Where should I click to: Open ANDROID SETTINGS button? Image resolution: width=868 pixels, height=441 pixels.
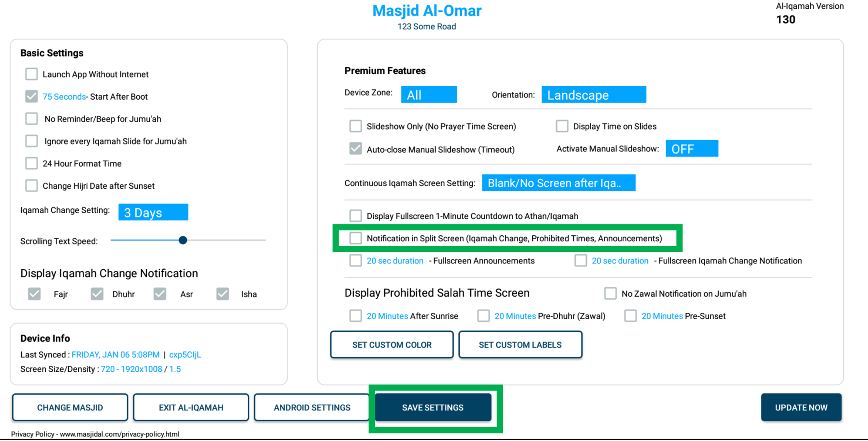point(312,408)
